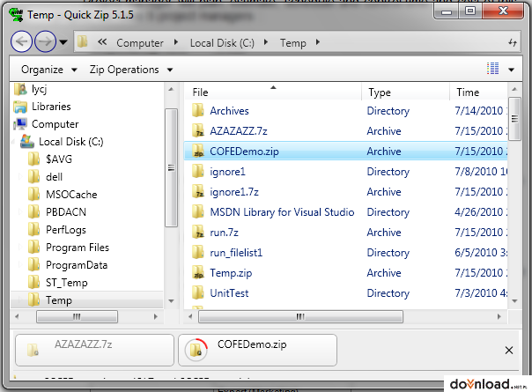The width and height of the screenshot is (532, 392).
Task: Click the Archives folder icon in file list
Action: tap(198, 111)
